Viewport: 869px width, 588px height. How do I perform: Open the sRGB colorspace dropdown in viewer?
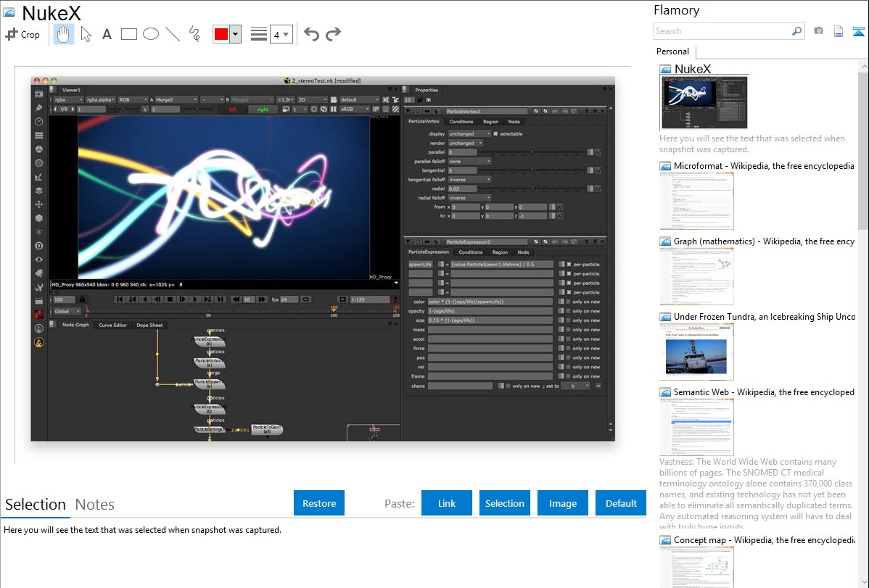(x=353, y=109)
